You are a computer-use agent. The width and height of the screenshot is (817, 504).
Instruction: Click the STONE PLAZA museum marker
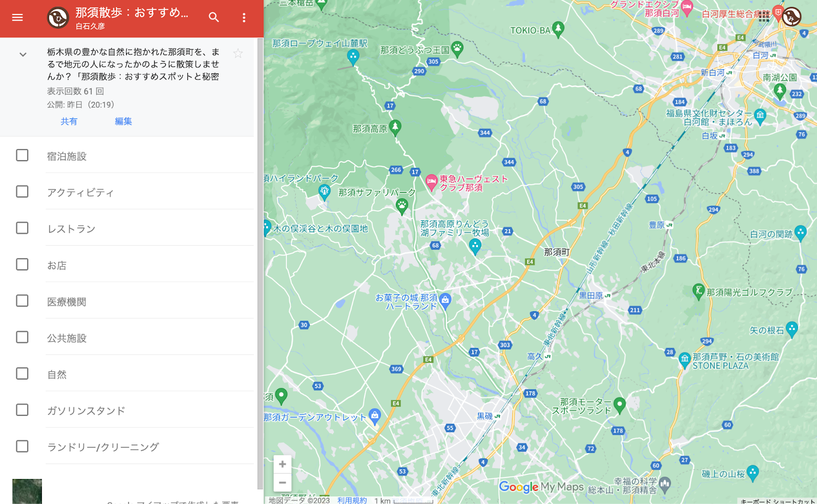coord(685,360)
